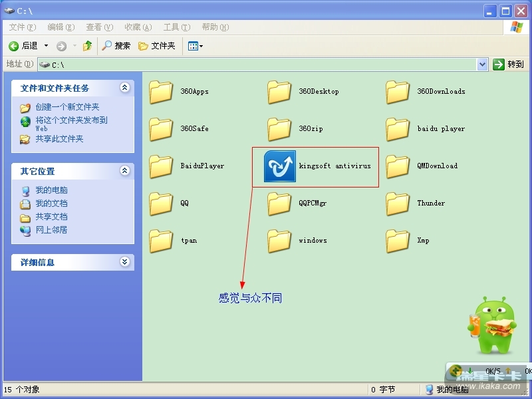Go to 网上邻居 link
The width and height of the screenshot is (532, 399).
point(52,230)
